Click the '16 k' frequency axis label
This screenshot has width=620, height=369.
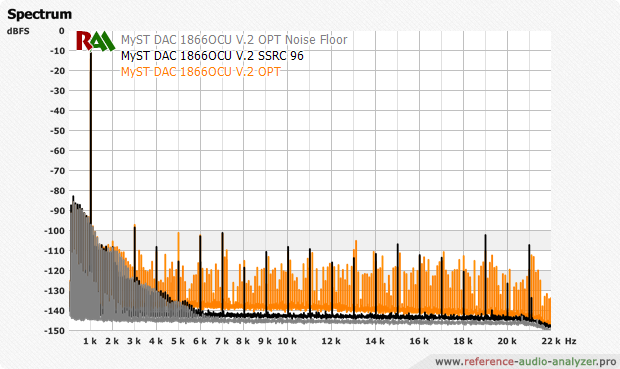pos(419,341)
